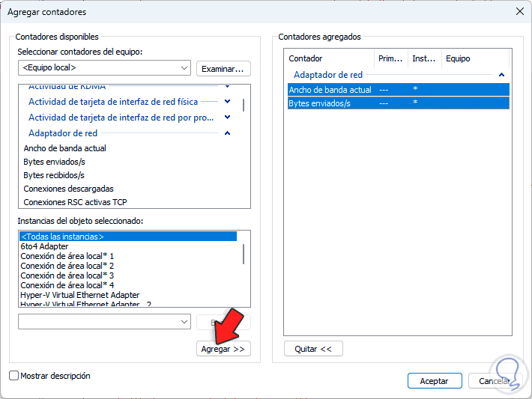Open the instance search dropdown
This screenshot has width=532, height=399.
pos(184,321)
